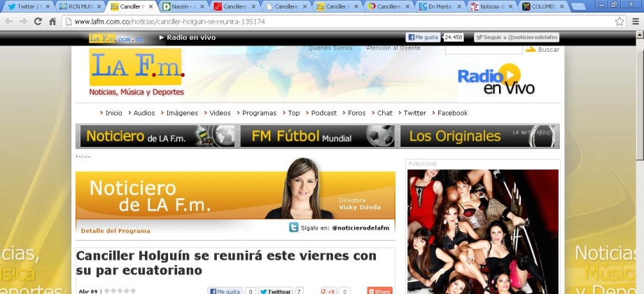Image resolution: width=644 pixels, height=294 pixels.
Task: Switch to the Twitter tab
Action: (28, 6)
